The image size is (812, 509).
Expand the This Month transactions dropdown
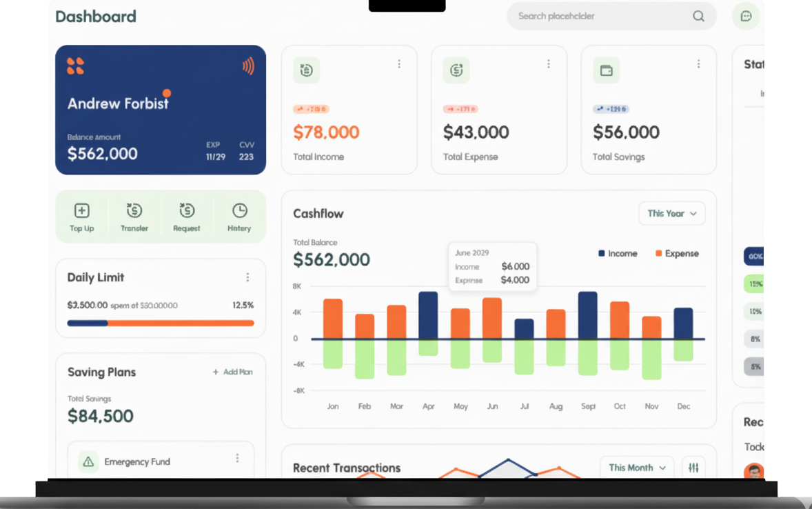[x=637, y=468]
